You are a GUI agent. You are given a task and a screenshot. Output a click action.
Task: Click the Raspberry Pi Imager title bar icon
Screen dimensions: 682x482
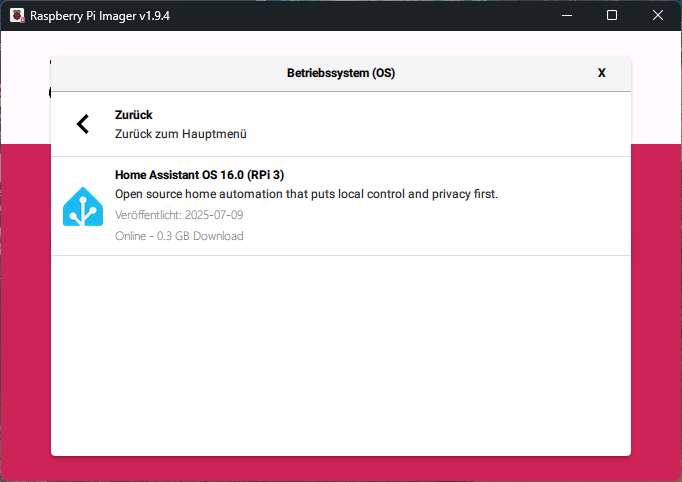[17, 16]
